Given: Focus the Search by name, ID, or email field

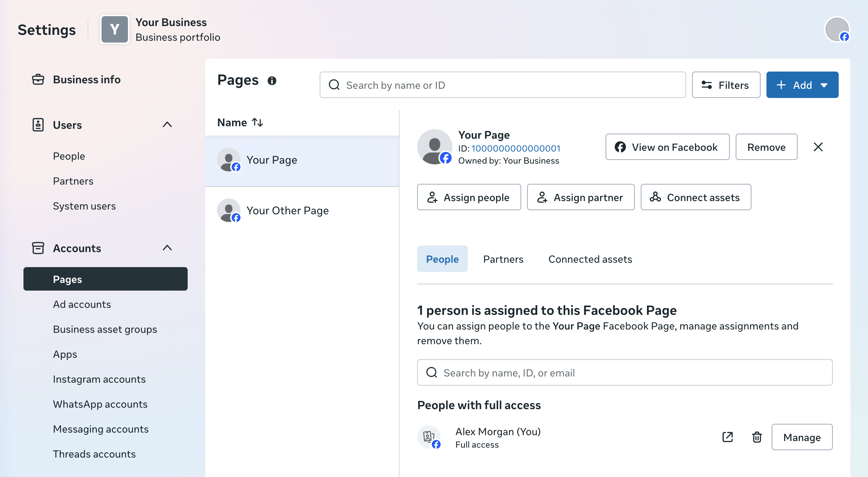Looking at the screenshot, I should click(625, 372).
